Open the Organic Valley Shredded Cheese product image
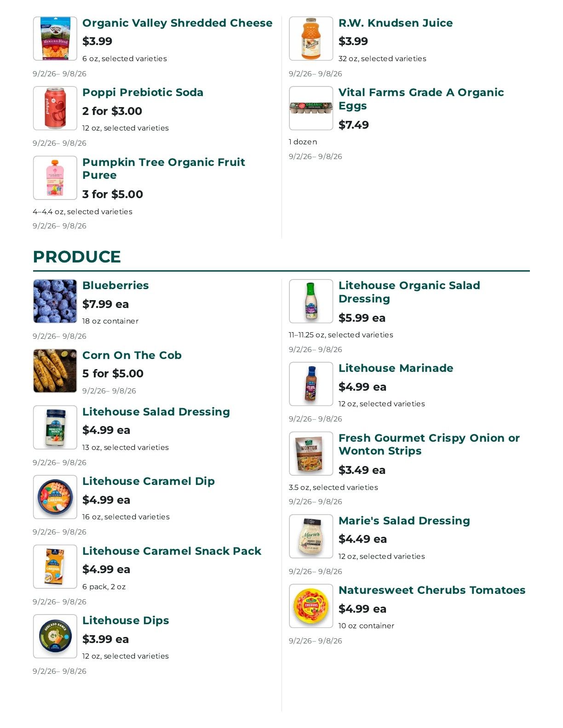The image size is (563, 728). point(55,39)
